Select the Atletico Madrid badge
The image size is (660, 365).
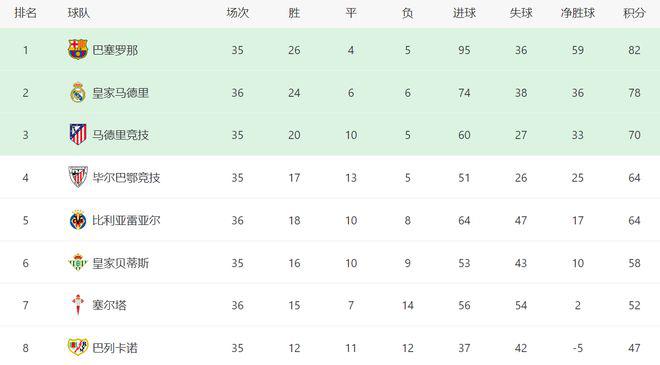point(78,135)
